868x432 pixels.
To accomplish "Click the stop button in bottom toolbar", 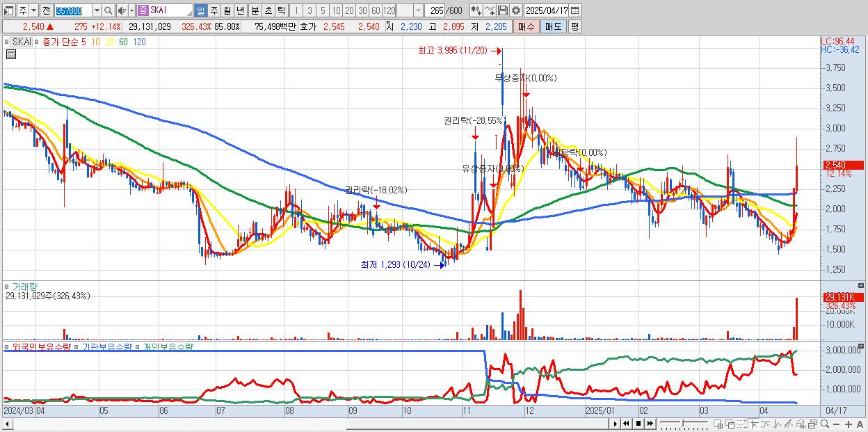I will [x=638, y=424].
